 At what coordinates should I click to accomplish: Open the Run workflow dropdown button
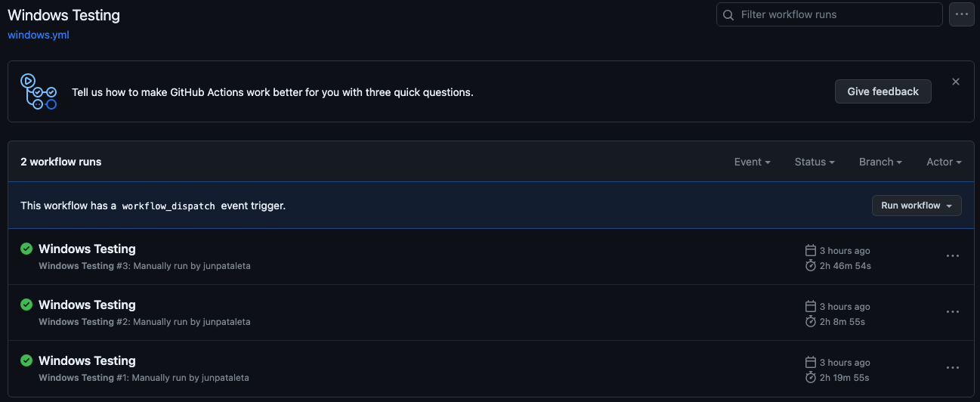(917, 206)
